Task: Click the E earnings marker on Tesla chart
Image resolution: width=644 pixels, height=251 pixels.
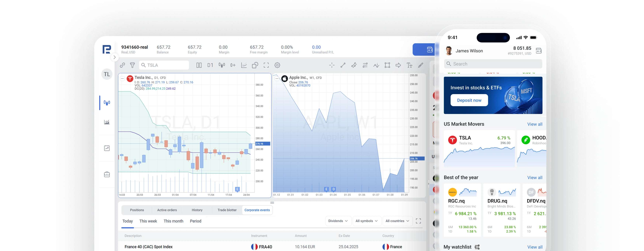Action: (x=238, y=189)
